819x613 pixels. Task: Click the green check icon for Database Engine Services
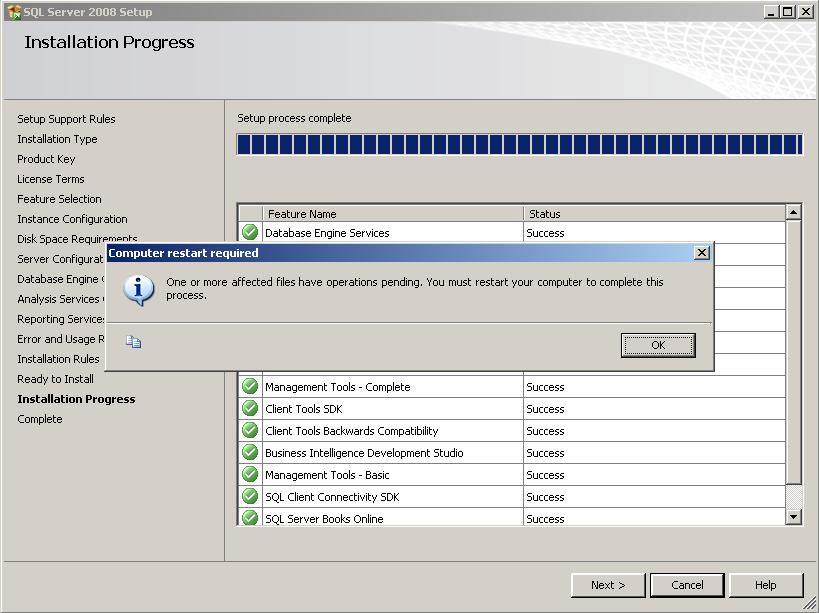(x=250, y=232)
